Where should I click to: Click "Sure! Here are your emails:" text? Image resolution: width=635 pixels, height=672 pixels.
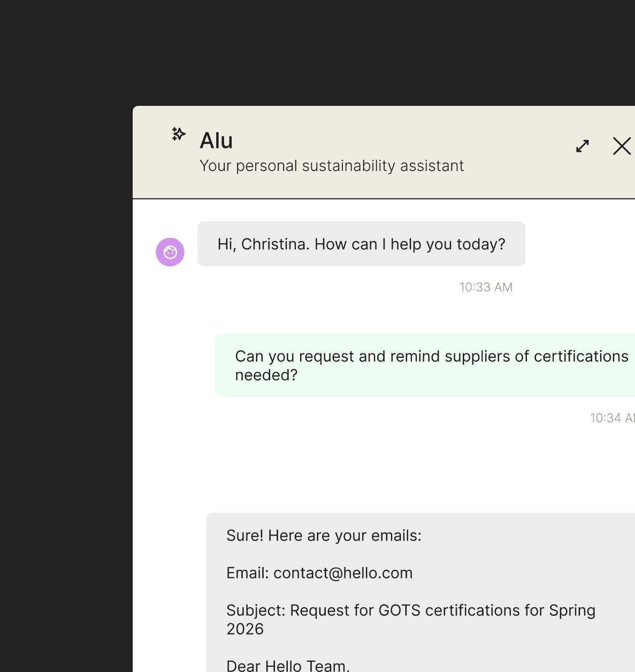[x=324, y=535]
